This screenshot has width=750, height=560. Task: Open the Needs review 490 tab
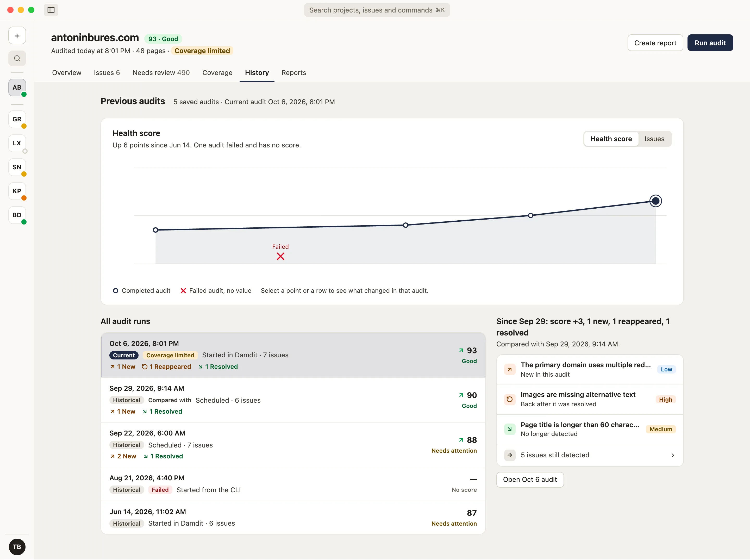[x=161, y=73]
